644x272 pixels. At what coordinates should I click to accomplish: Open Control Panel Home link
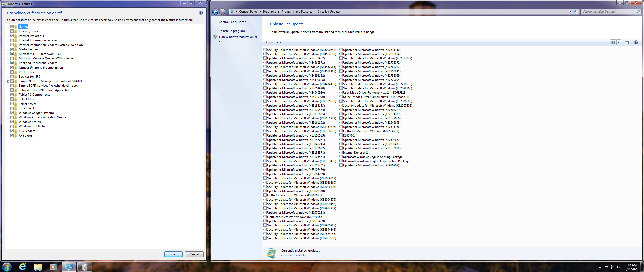click(232, 22)
